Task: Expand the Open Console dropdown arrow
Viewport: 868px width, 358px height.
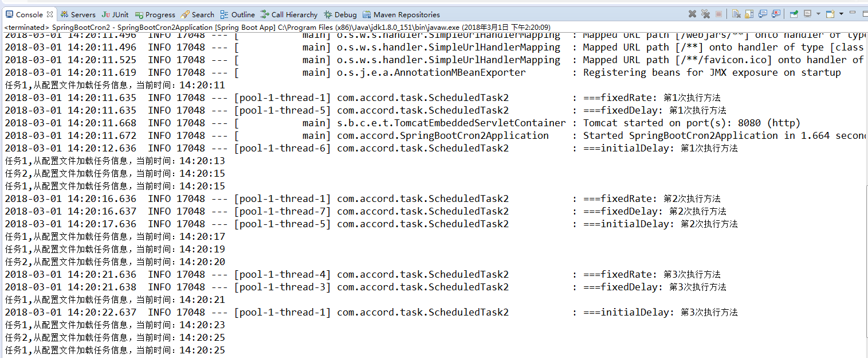Action: (841, 14)
